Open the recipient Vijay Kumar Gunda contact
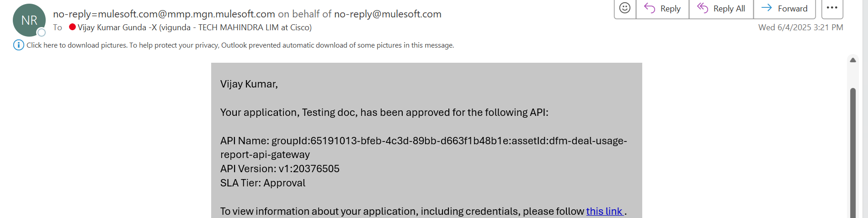The width and height of the screenshot is (868, 218). click(195, 27)
